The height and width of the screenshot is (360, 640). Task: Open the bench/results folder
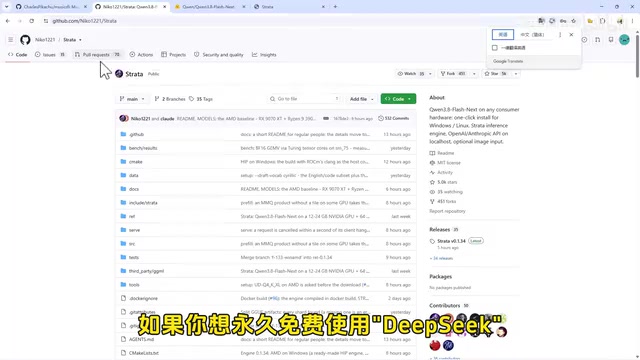click(143, 148)
